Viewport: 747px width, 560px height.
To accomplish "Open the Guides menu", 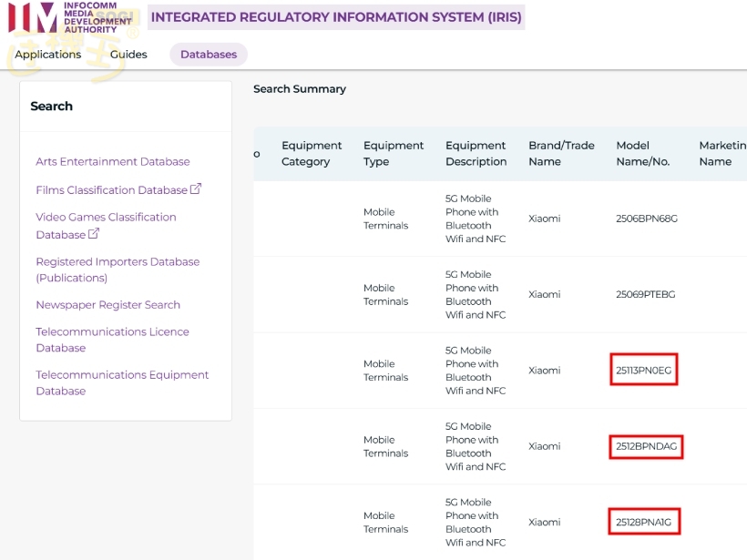I will tap(128, 55).
